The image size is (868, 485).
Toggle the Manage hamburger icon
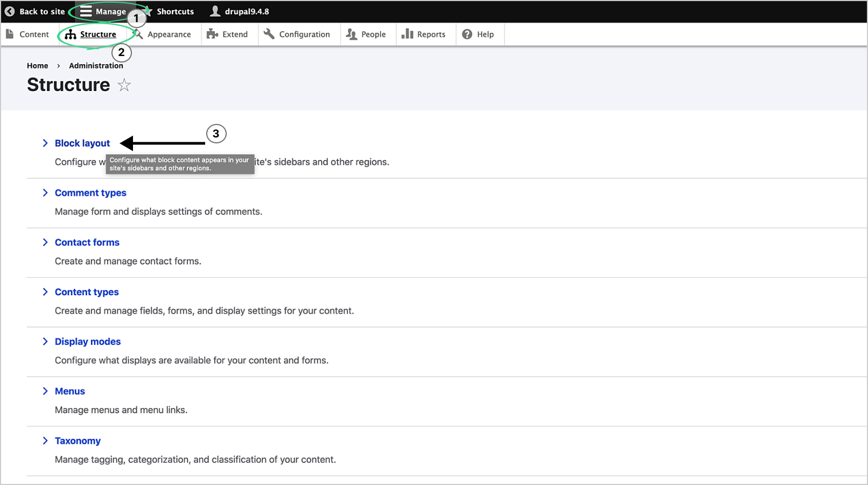tap(86, 11)
